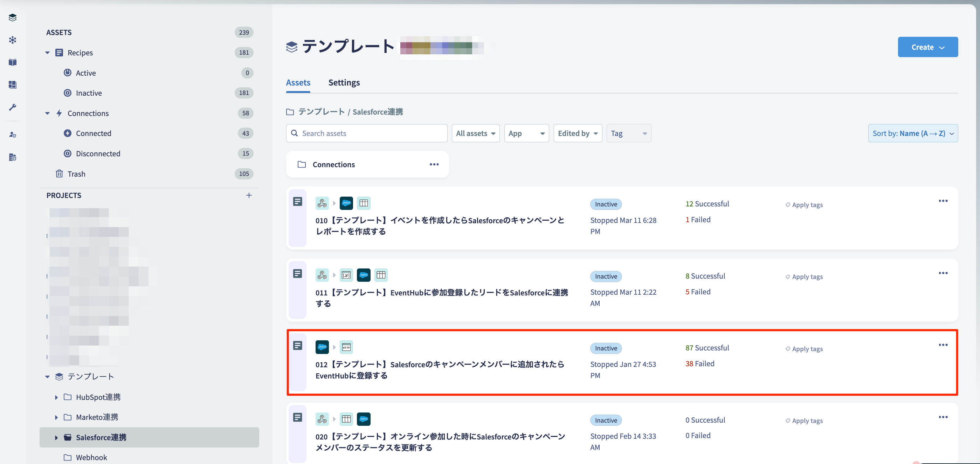Click the recipe document icon of recipe 012
The width and height of the screenshot is (980, 464).
pyautogui.click(x=297, y=346)
